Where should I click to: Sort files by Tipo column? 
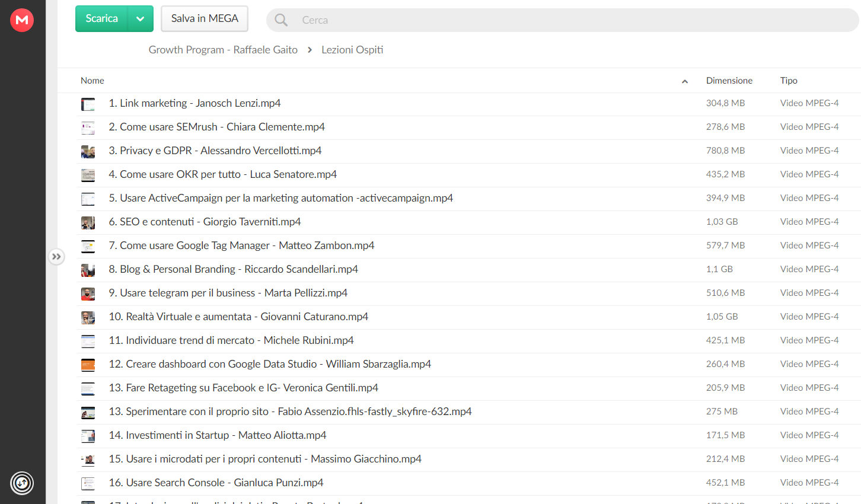click(789, 81)
